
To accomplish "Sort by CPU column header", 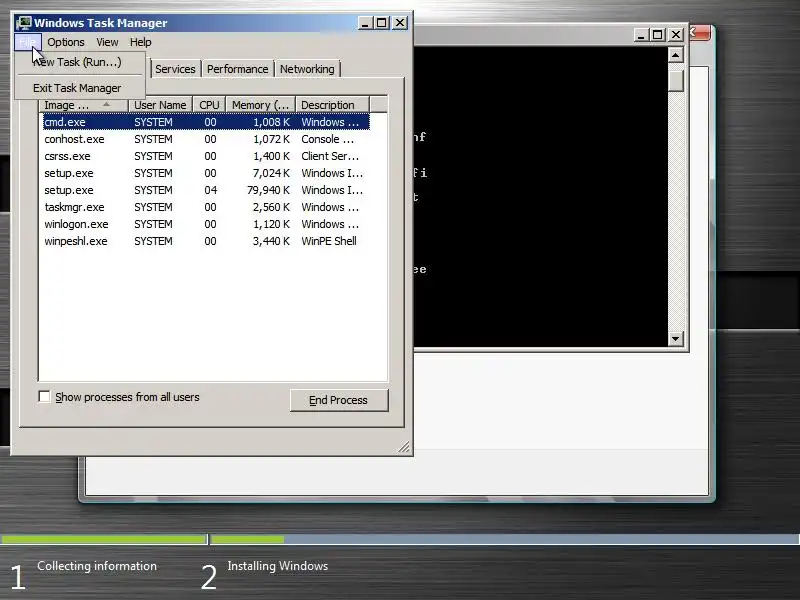I will pos(209,105).
